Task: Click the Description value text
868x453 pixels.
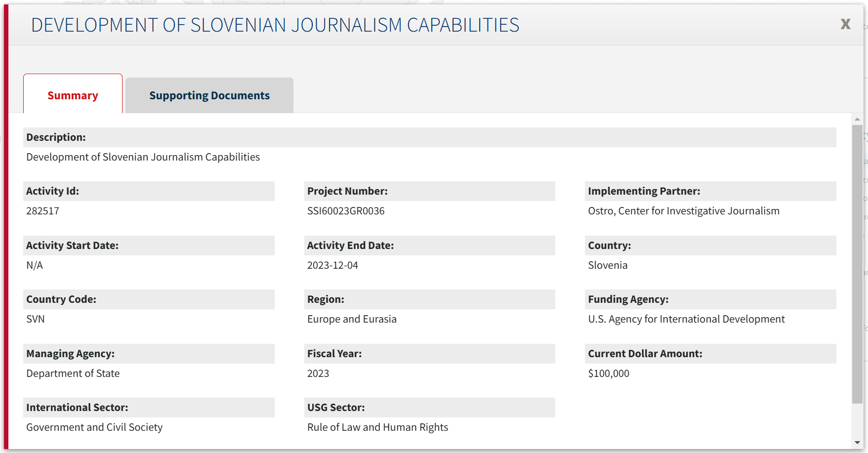Action: point(143,157)
